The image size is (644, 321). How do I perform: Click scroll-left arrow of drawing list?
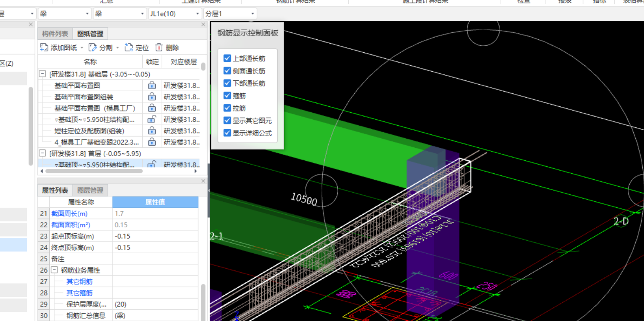pos(42,171)
